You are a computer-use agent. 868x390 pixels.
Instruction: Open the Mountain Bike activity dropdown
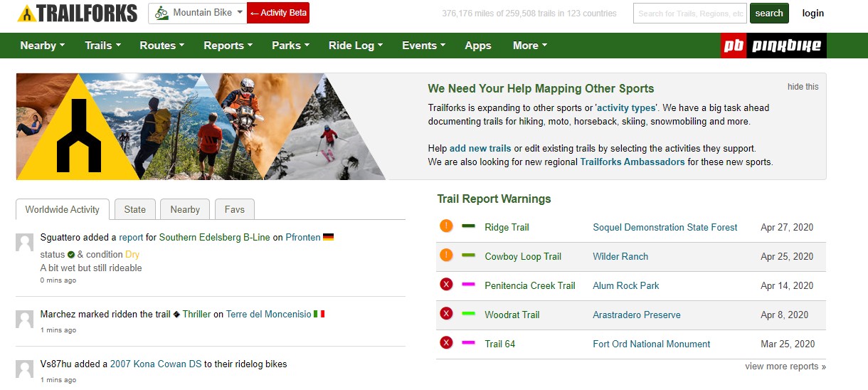coord(197,13)
